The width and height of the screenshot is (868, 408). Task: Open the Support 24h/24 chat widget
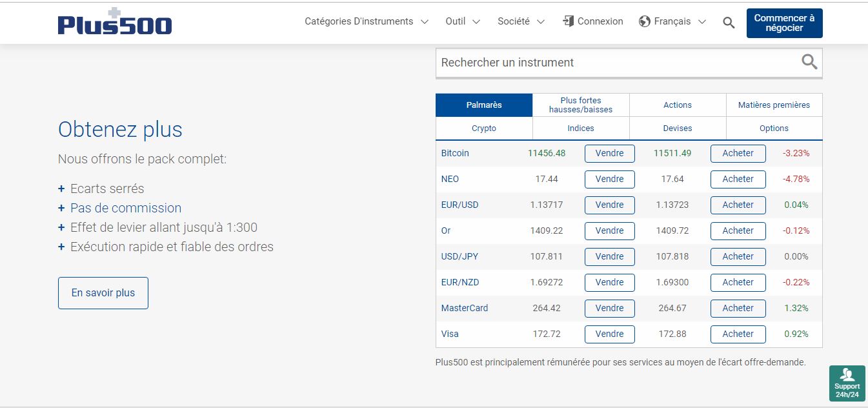(x=847, y=383)
